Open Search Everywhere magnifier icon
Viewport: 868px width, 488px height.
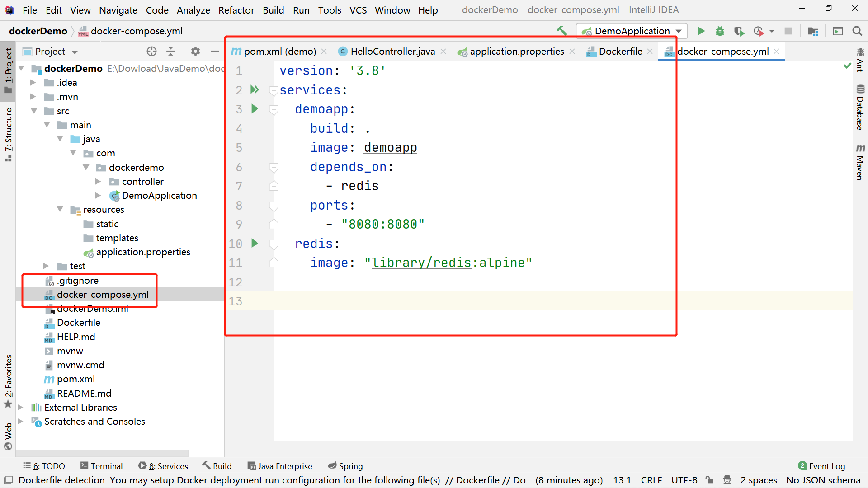(857, 31)
